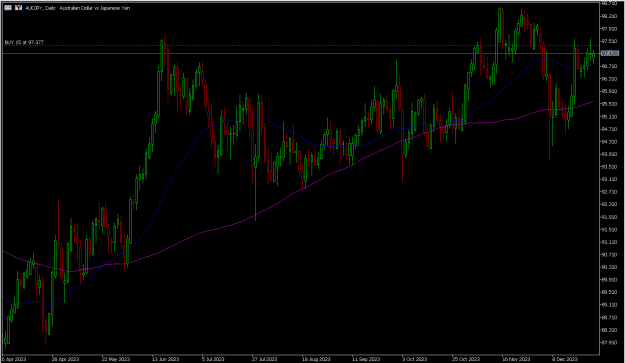Click the 16 Nov 2023 date label

click(x=516, y=359)
